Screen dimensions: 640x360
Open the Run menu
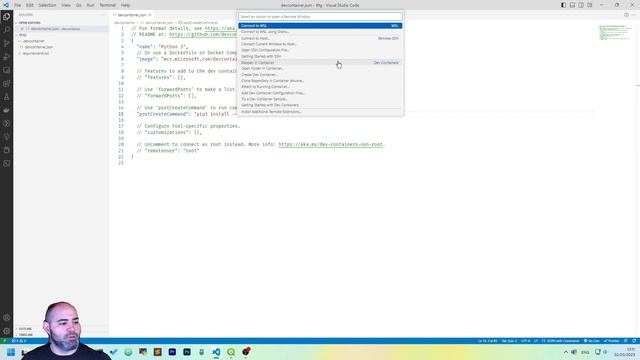[x=91, y=5]
